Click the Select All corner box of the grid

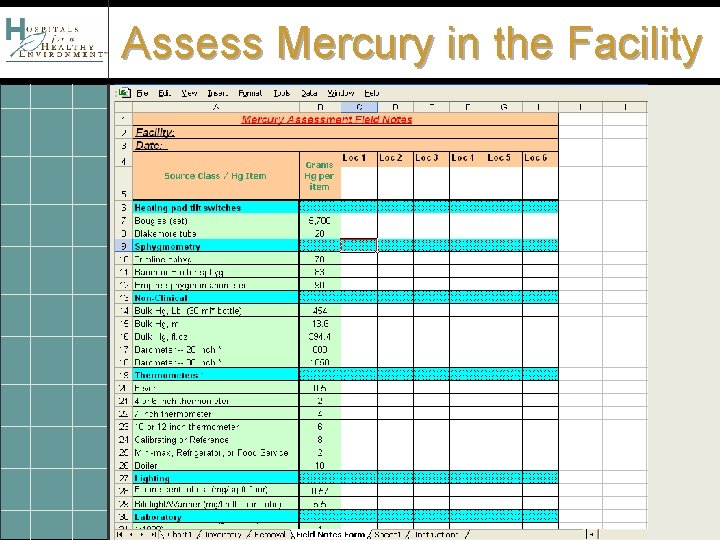click(124, 107)
